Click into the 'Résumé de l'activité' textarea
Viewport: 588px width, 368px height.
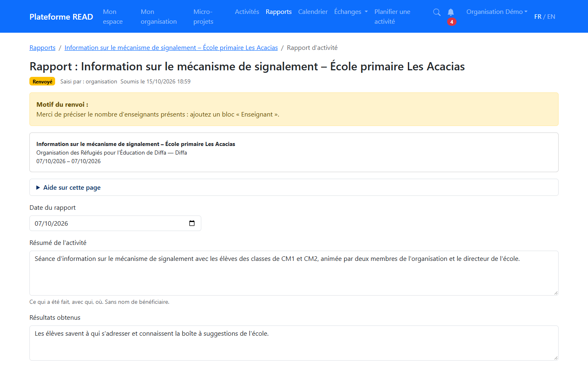pyautogui.click(x=294, y=273)
